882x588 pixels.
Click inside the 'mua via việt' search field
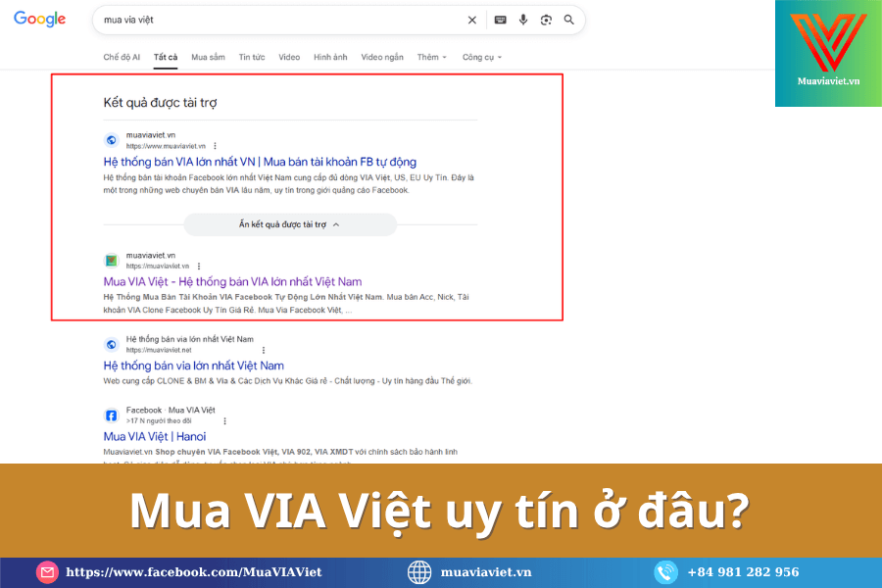pos(274,20)
